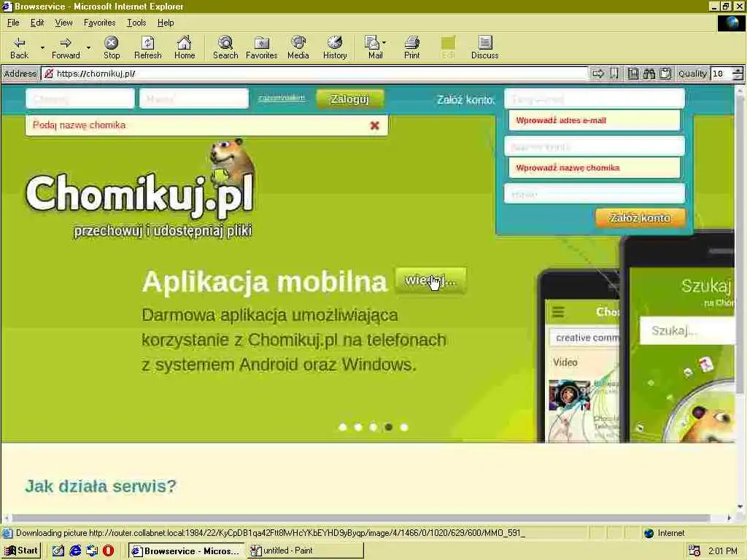
Task: Open the Media pane
Action: (298, 47)
